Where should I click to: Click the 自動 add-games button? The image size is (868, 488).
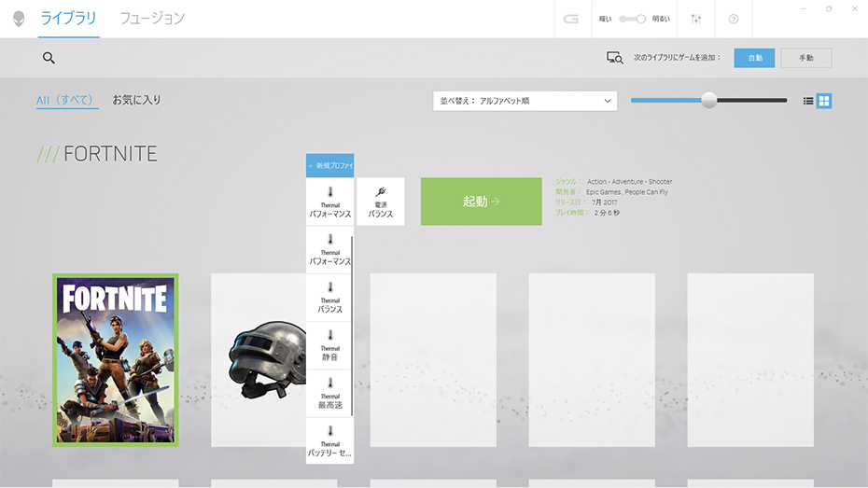(x=754, y=58)
